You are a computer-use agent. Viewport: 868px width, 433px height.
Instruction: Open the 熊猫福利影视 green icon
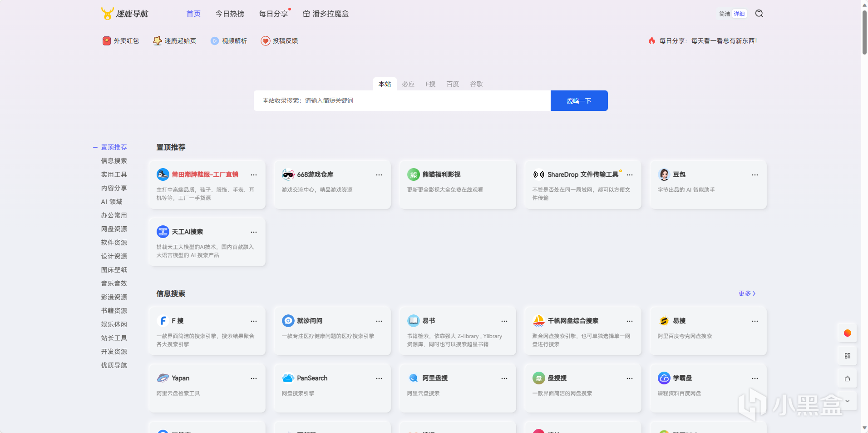pos(414,174)
